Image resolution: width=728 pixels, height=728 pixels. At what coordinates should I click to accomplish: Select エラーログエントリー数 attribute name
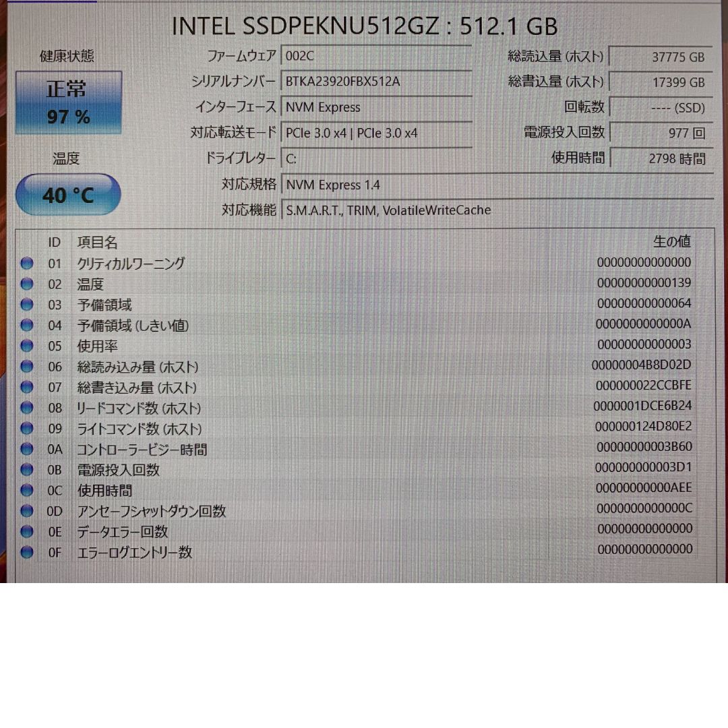click(x=134, y=552)
